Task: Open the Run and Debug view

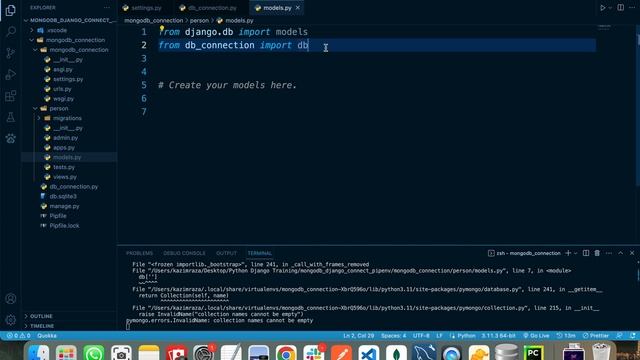Action: tap(11, 74)
